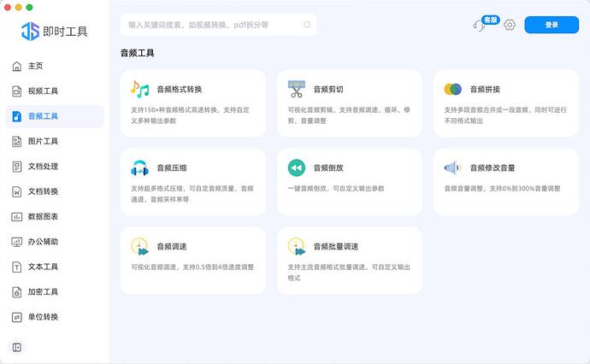Click the 音频倒放 rewind icon

tap(296, 167)
